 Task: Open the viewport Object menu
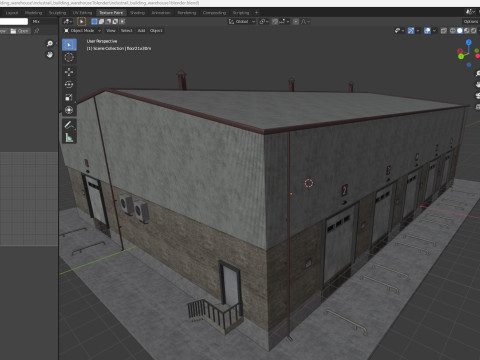(156, 31)
